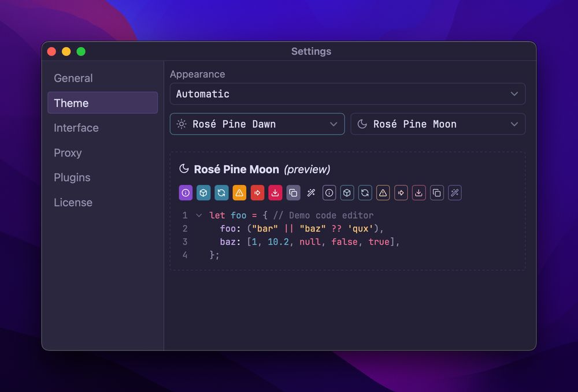The width and height of the screenshot is (578, 392).
Task: Click the borderless magic wand icon button
Action: click(311, 193)
